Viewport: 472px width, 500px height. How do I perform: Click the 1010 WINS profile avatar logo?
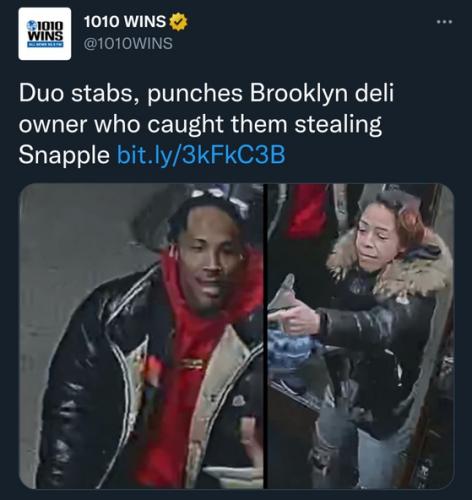pos(45,34)
